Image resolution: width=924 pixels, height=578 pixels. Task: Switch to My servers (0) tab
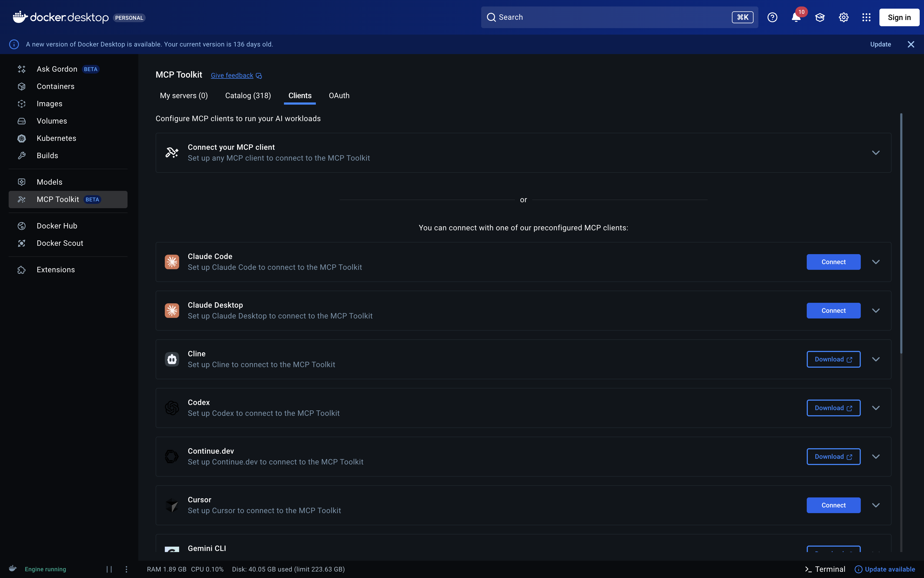(x=184, y=96)
